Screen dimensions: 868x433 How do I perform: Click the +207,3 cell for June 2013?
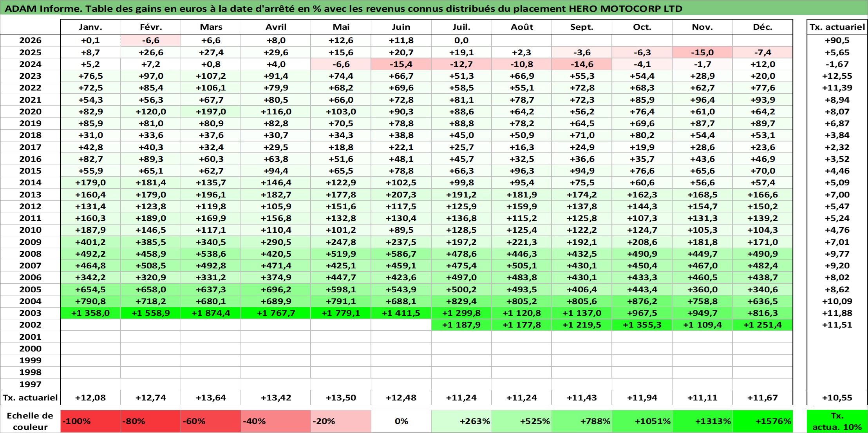[401, 195]
